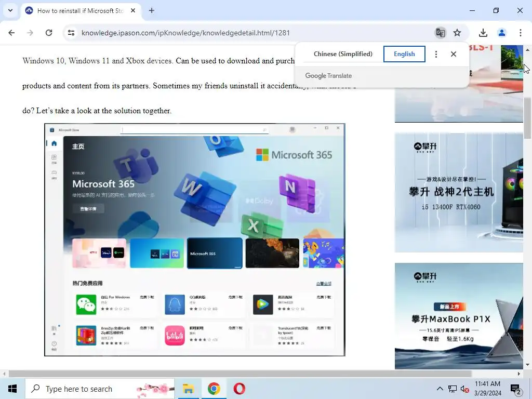Open the muted volume tray icon

(x=465, y=389)
